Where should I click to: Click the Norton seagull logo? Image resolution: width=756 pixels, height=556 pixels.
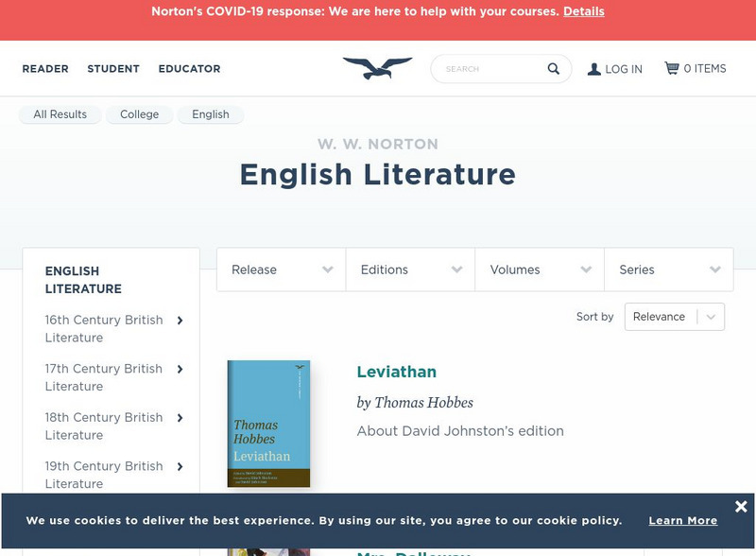pos(377,68)
